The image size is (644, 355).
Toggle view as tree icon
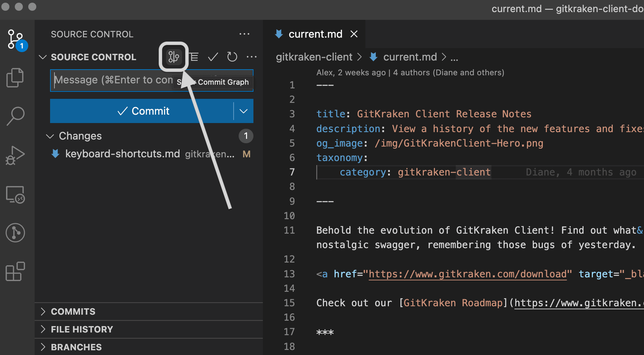coord(194,57)
